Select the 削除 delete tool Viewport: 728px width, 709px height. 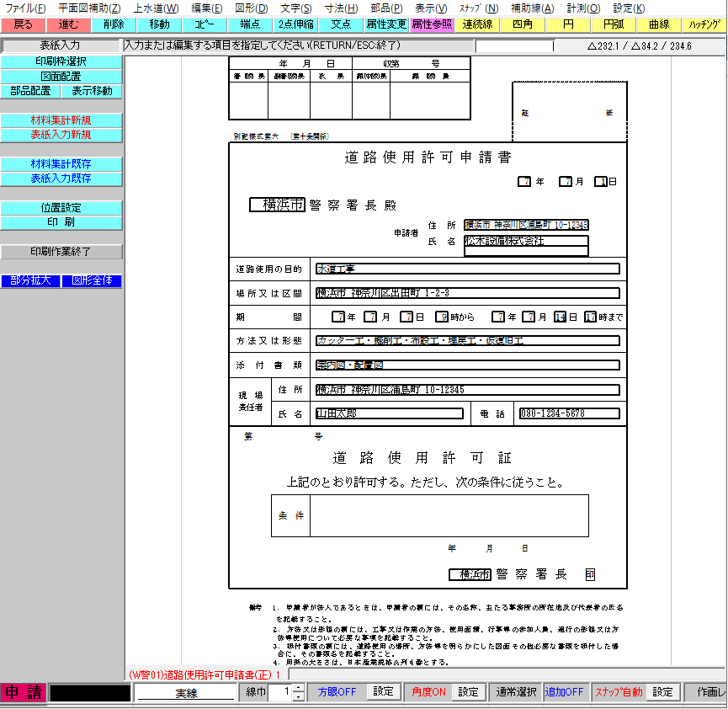(x=114, y=24)
